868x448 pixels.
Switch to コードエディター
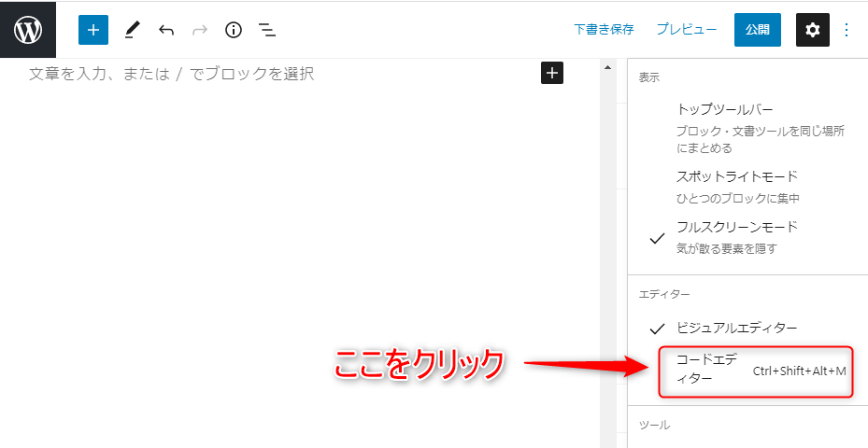point(755,371)
